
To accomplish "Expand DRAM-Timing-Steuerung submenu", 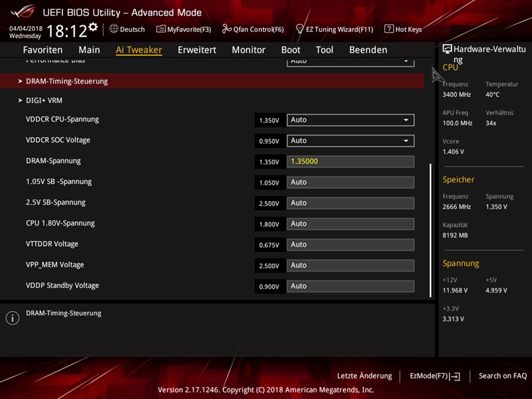I will tap(212, 81).
